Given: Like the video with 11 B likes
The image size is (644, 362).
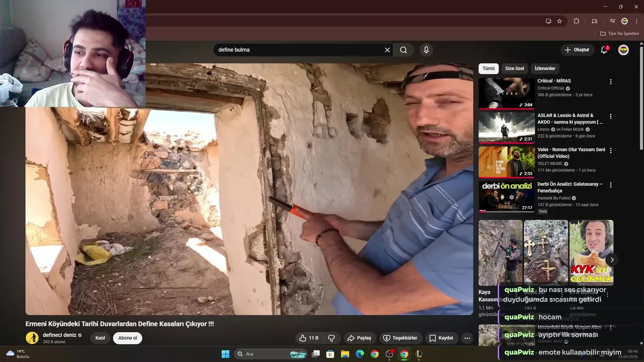Looking at the screenshot, I should click(308, 338).
